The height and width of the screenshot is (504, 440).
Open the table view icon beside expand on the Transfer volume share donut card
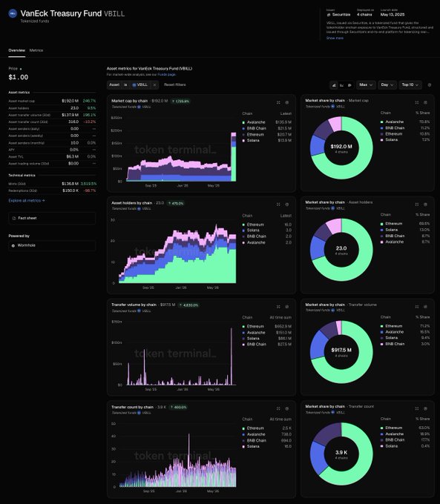click(425, 307)
